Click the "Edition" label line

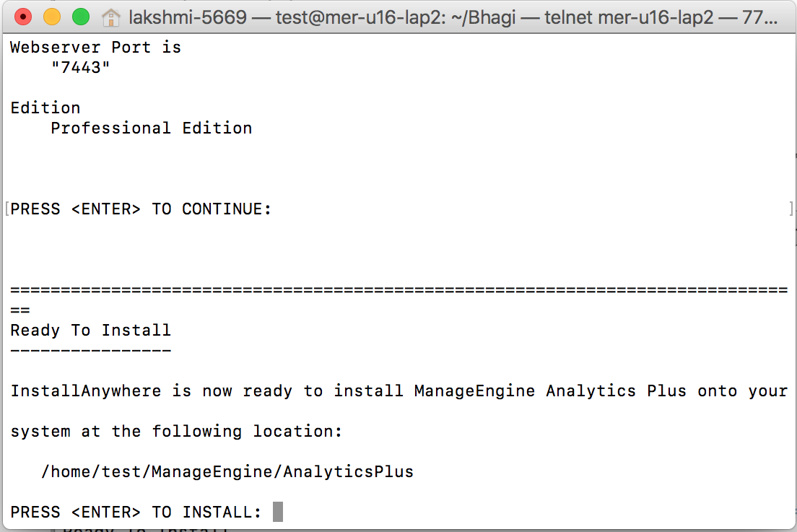(x=45, y=108)
